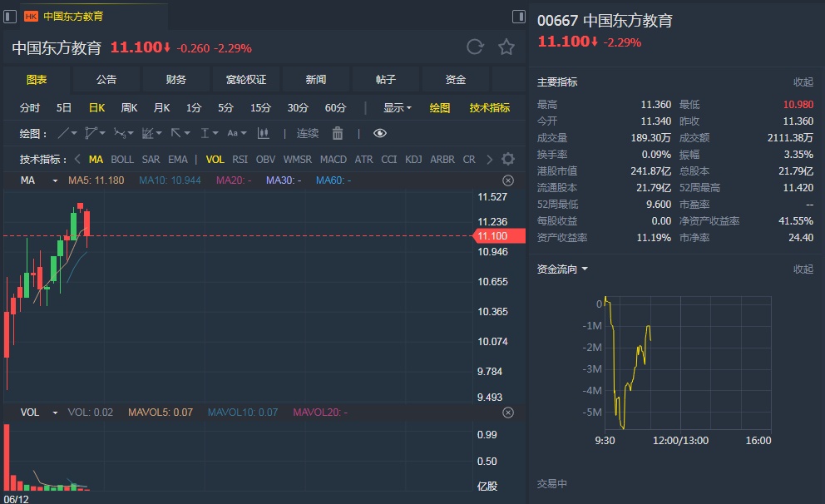Click the refresh quote icon
This screenshot has height=504, width=825.
(475, 47)
